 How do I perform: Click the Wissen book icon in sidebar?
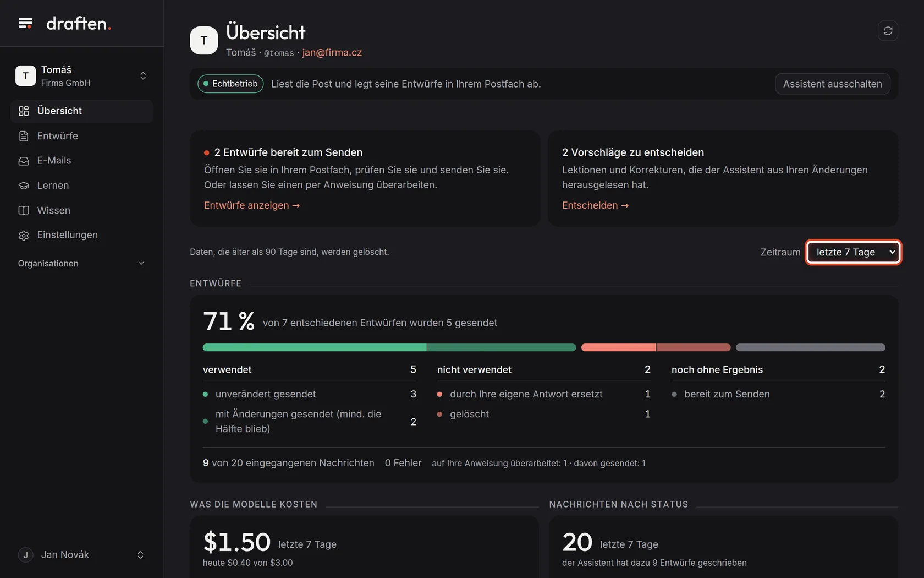pos(24,210)
